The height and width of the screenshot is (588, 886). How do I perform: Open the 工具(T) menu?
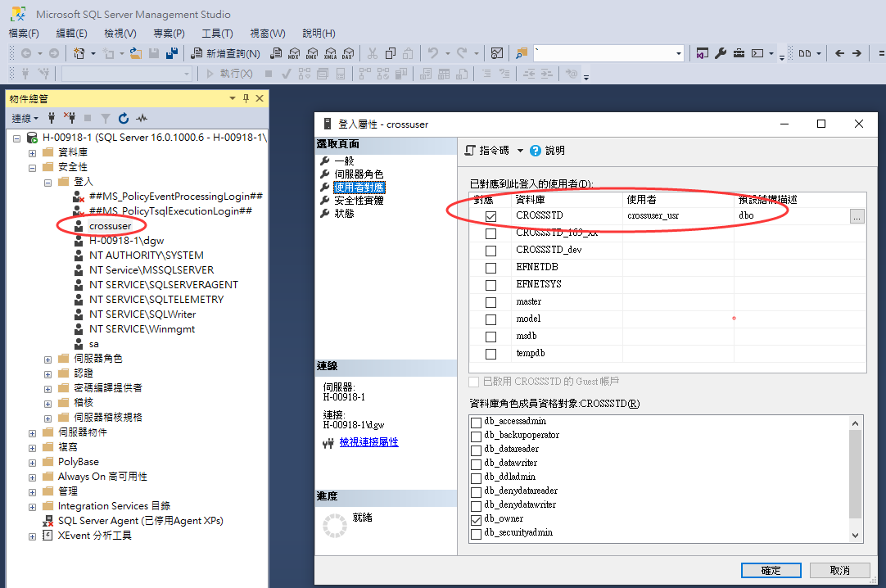[x=217, y=34]
